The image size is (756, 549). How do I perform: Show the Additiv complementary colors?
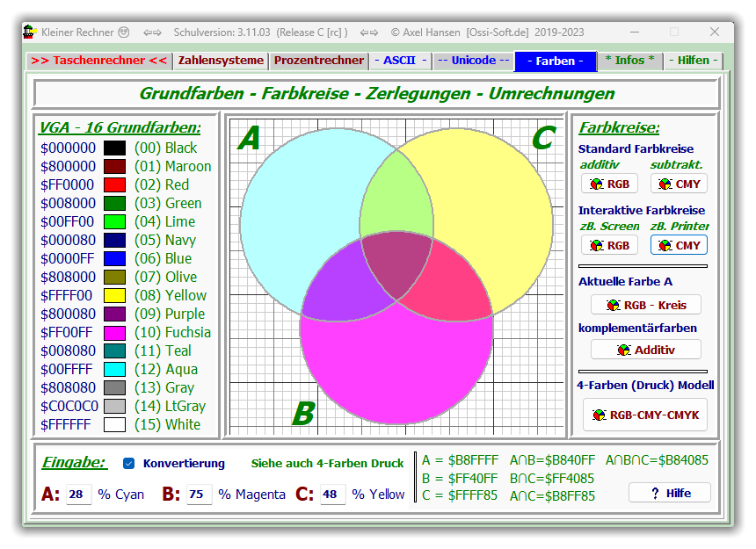pos(646,350)
